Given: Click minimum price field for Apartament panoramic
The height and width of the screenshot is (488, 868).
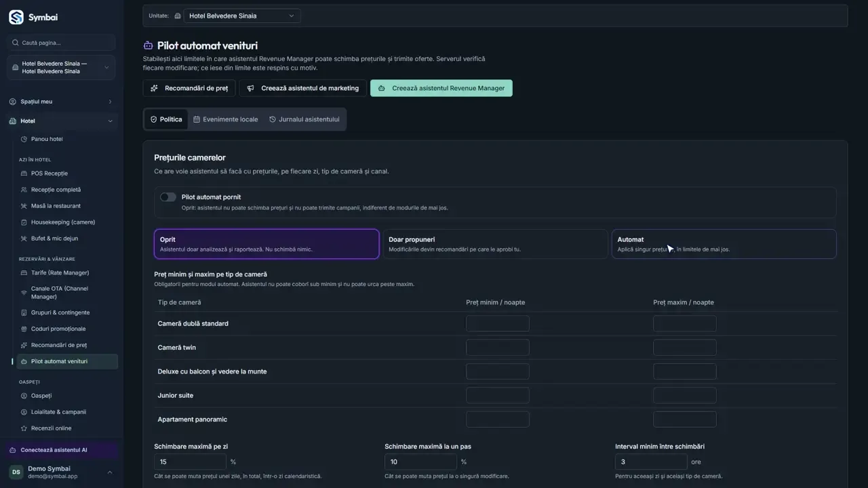Looking at the screenshot, I should [x=498, y=419].
